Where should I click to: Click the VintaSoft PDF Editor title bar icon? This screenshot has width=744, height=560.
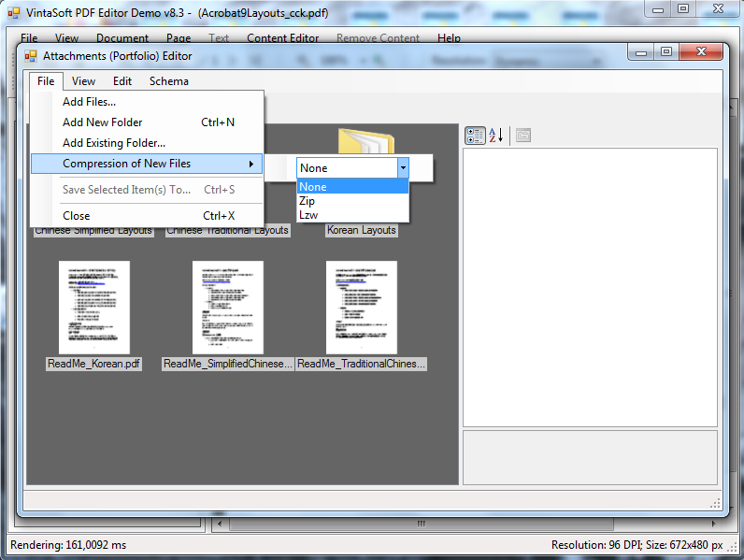click(x=14, y=13)
